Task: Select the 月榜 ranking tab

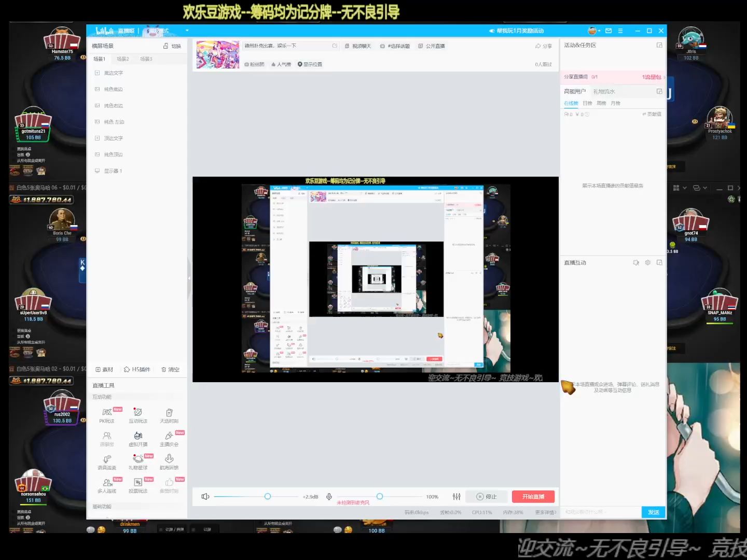Action: click(615, 103)
